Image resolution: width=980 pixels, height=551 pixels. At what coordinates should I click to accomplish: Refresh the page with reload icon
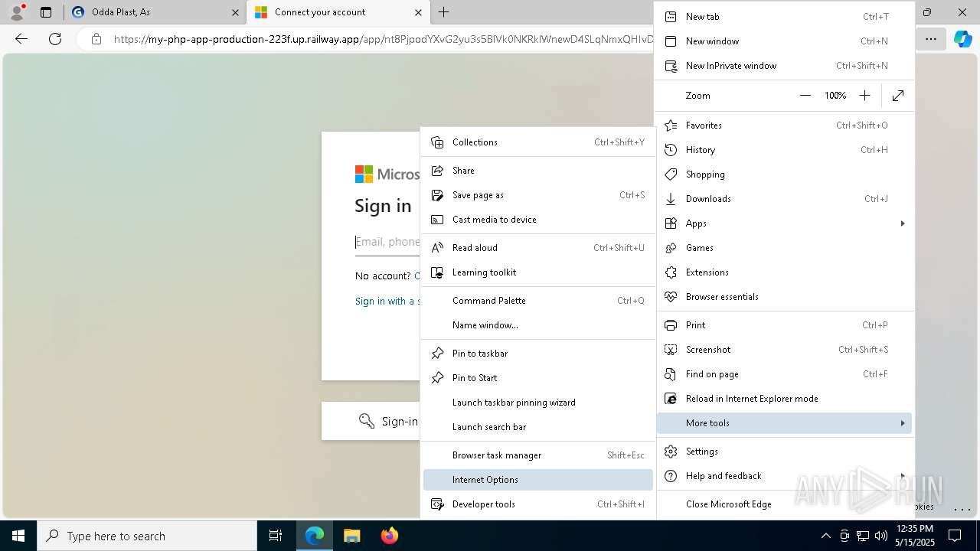55,39
